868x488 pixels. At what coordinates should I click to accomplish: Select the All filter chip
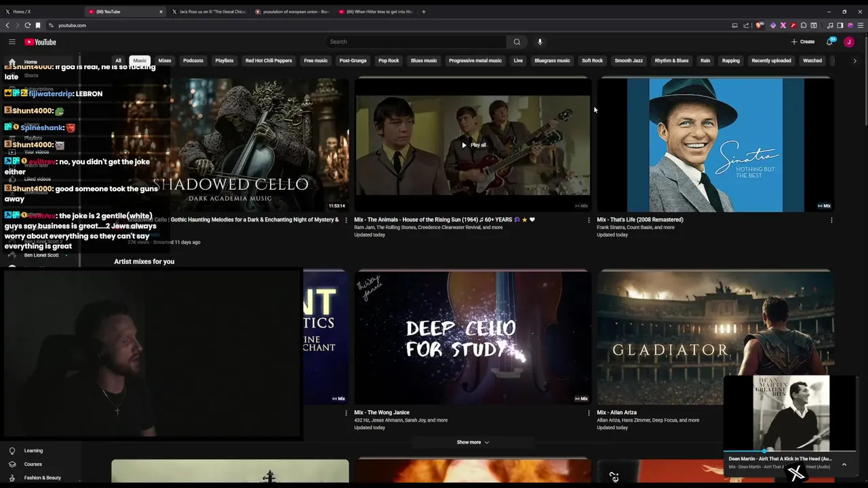pos(118,60)
